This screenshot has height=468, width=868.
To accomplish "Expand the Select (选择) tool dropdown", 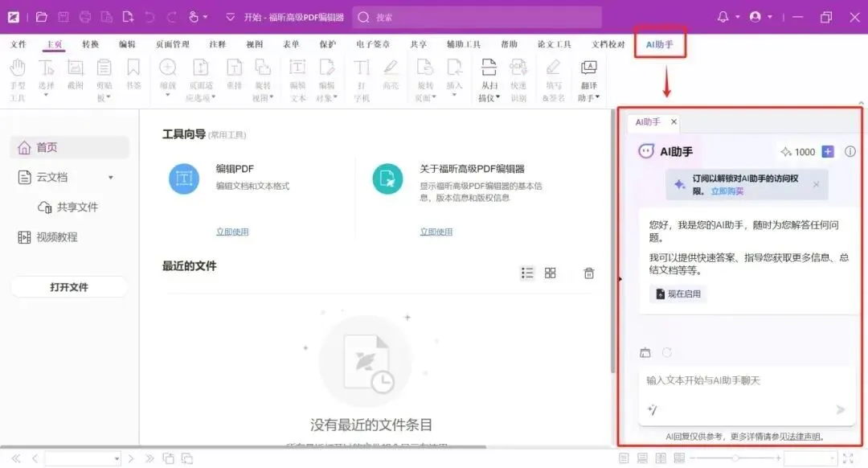I will tap(46, 95).
